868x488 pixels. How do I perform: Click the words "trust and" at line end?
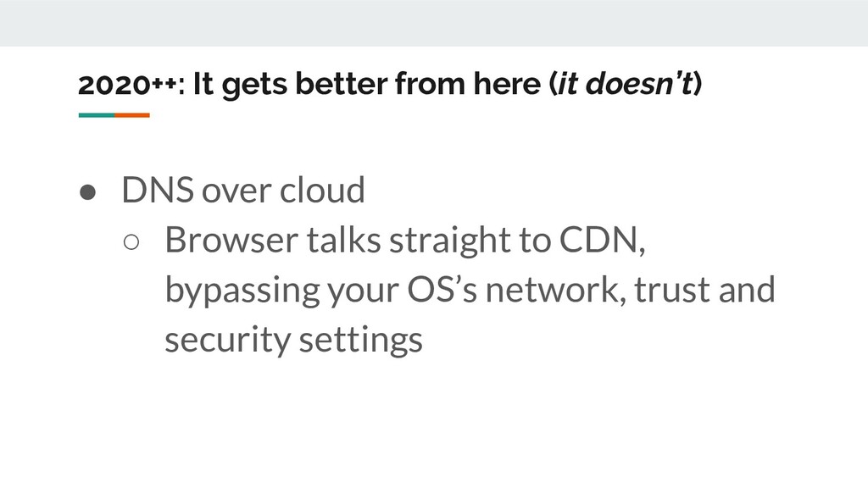coord(704,290)
